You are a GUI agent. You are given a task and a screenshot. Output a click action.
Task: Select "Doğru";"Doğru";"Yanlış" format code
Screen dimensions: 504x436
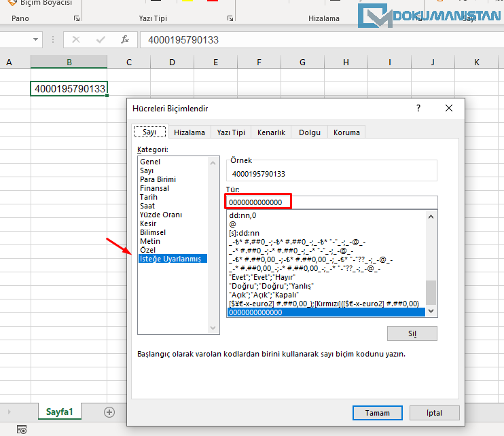tap(326, 286)
